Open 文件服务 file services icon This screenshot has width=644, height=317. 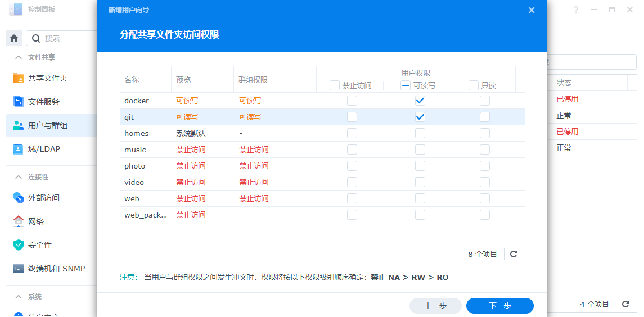pyautogui.click(x=19, y=102)
